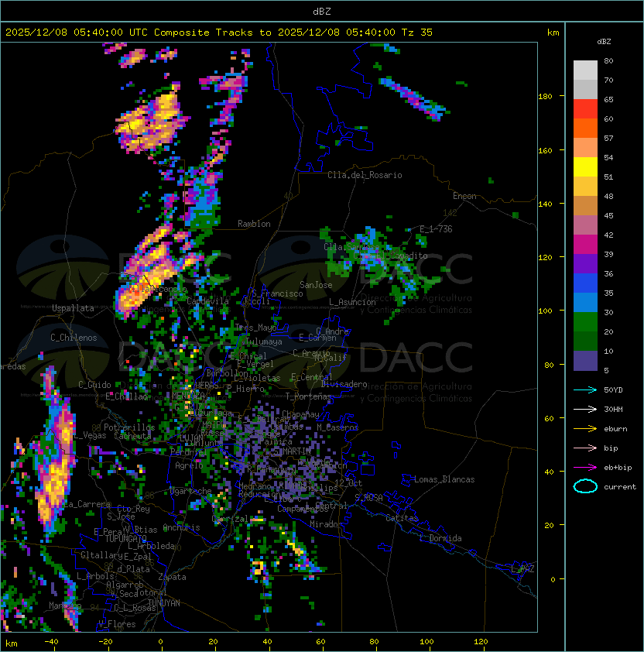
Task: Click the '-40' tick on horizontal axis
Action: 51,642
